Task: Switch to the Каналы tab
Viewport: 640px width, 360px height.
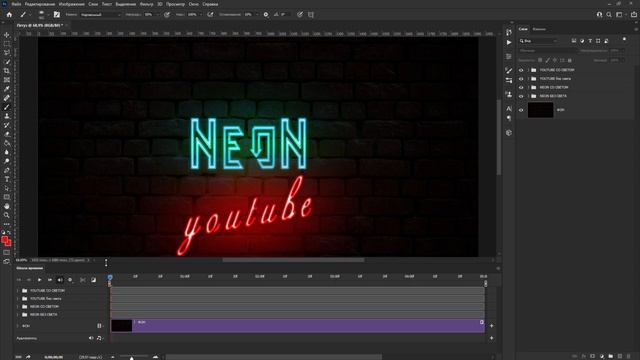Action: click(x=539, y=29)
